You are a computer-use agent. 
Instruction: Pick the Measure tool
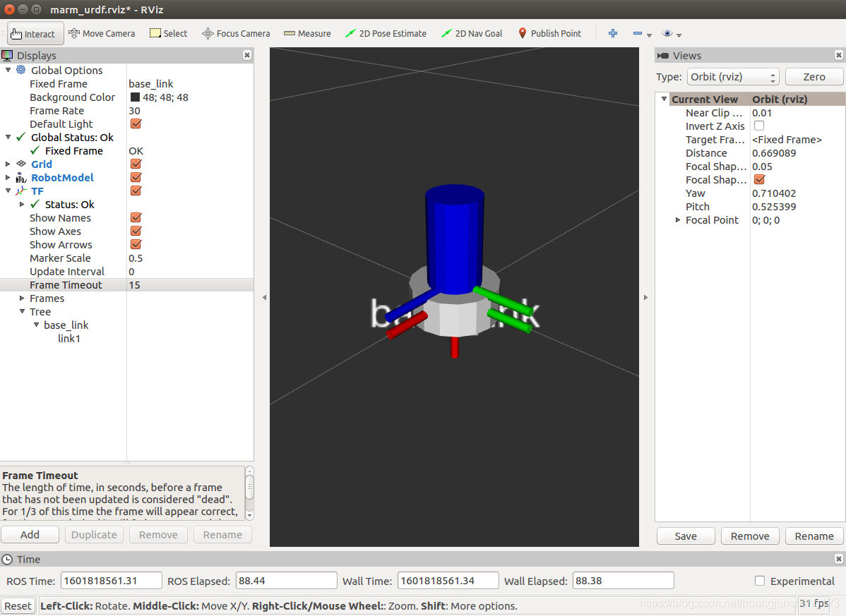pos(307,33)
